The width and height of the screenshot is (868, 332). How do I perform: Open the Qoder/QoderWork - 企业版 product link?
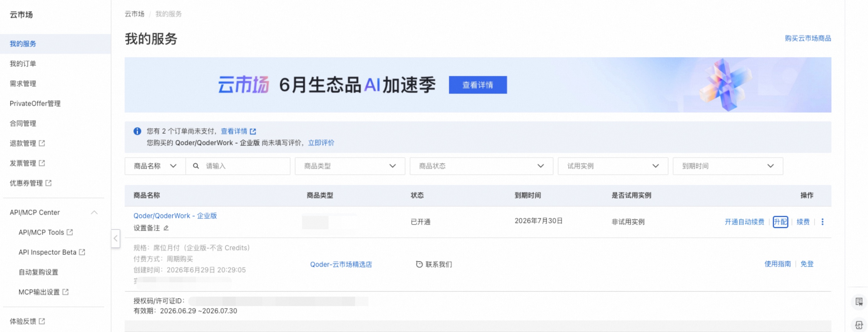[x=175, y=216]
